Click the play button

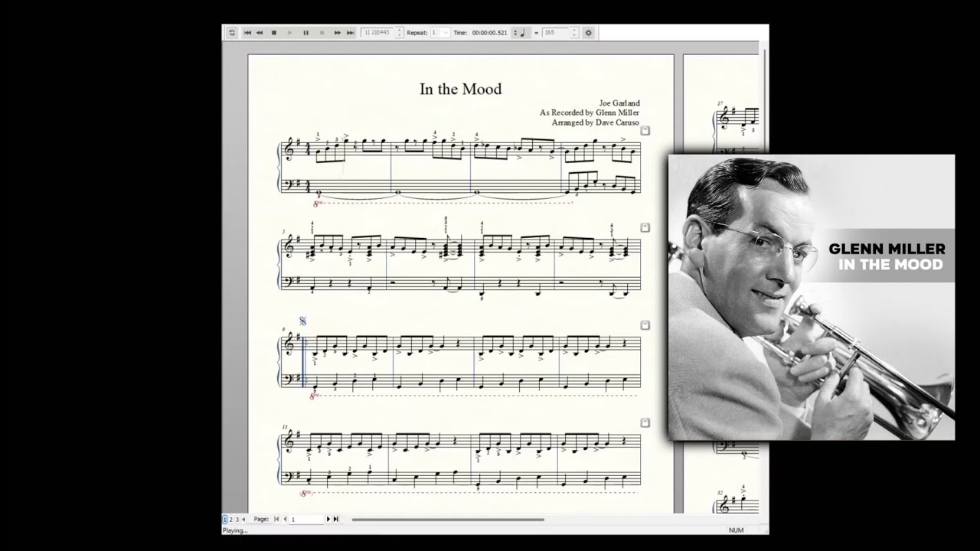pyautogui.click(x=289, y=33)
